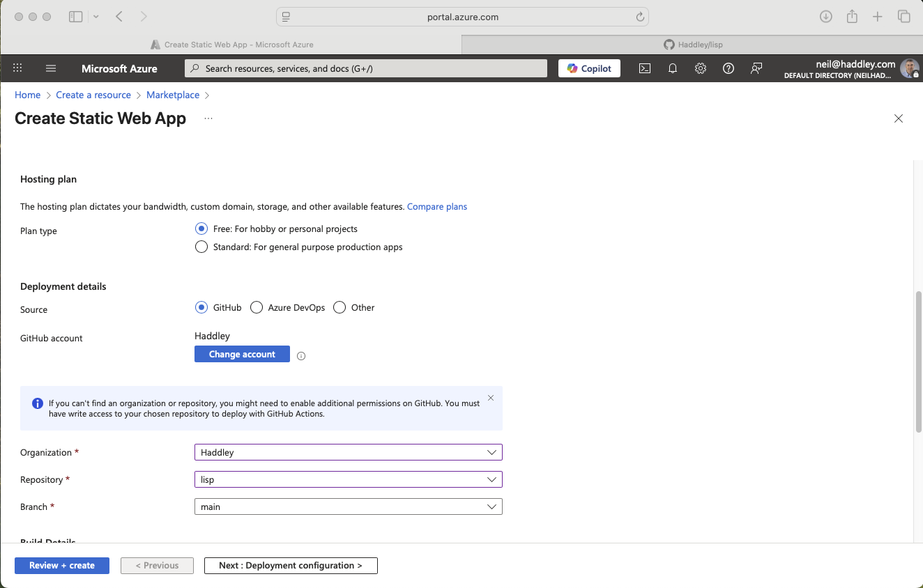Image resolution: width=923 pixels, height=588 pixels.
Task: Switch to the Haddley/lisp browser tab
Action: pos(693,44)
